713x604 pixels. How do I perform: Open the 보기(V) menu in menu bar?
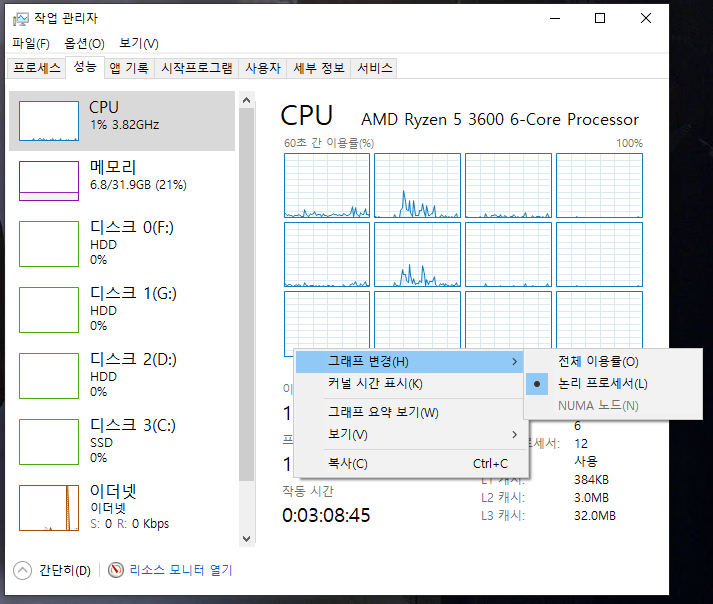click(139, 44)
